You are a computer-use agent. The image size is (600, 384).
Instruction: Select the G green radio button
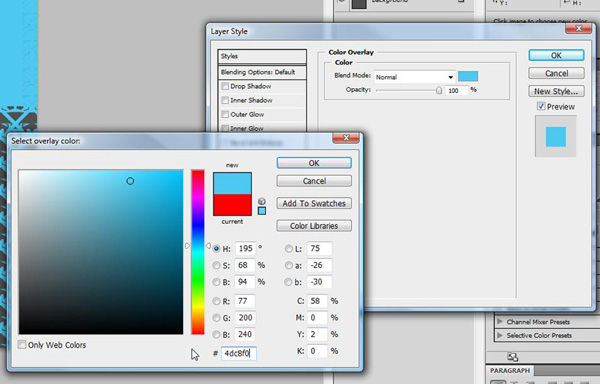click(217, 317)
